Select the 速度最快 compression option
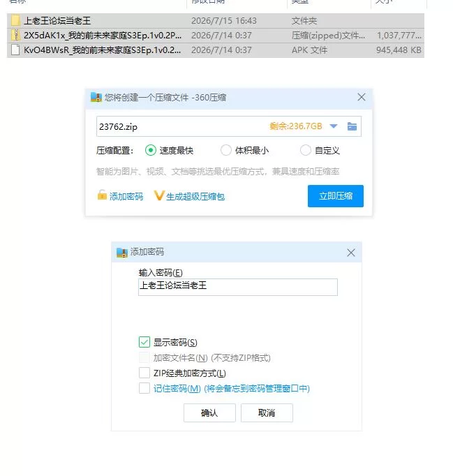Image resolution: width=453 pixels, height=476 pixels. click(x=151, y=150)
